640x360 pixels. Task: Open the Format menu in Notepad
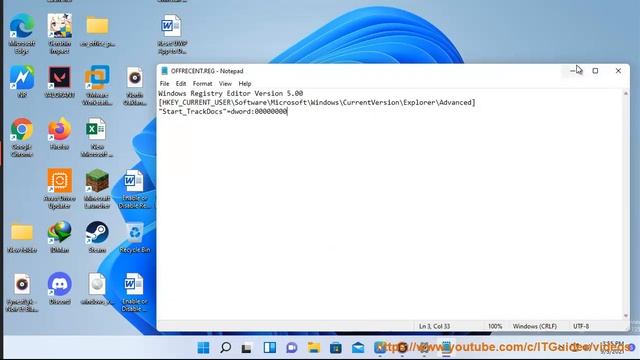point(202,84)
